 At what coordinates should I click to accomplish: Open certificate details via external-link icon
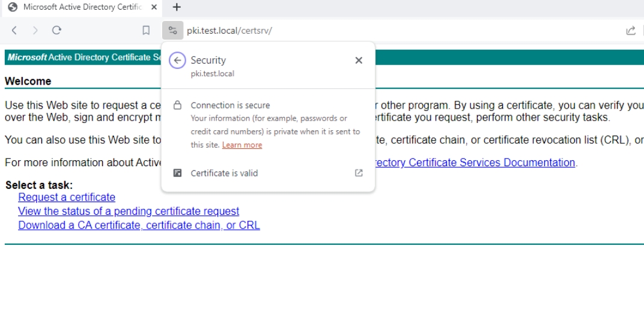pyautogui.click(x=359, y=173)
